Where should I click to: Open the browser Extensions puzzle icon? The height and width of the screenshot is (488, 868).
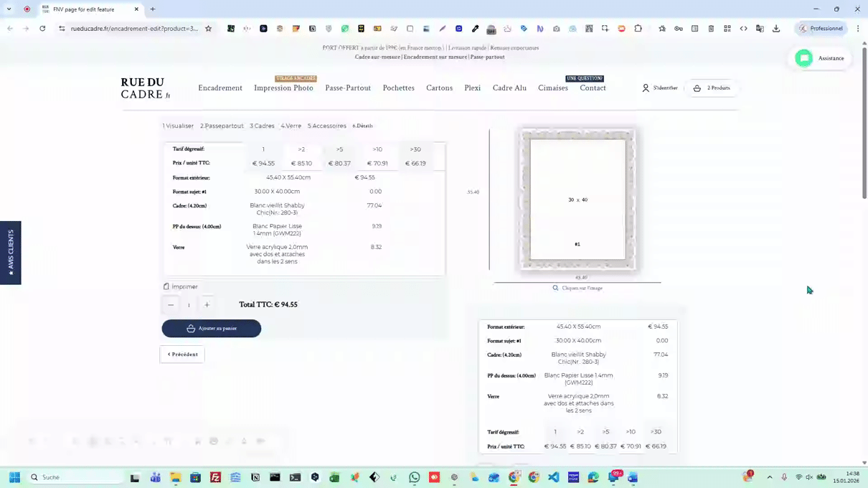pos(638,29)
